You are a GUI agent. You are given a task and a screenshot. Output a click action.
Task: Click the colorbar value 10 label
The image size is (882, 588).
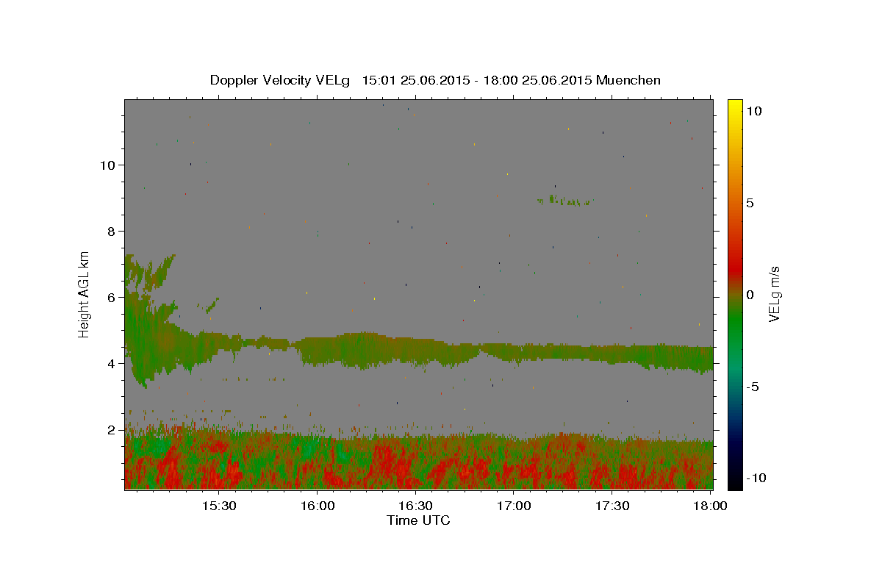753,110
